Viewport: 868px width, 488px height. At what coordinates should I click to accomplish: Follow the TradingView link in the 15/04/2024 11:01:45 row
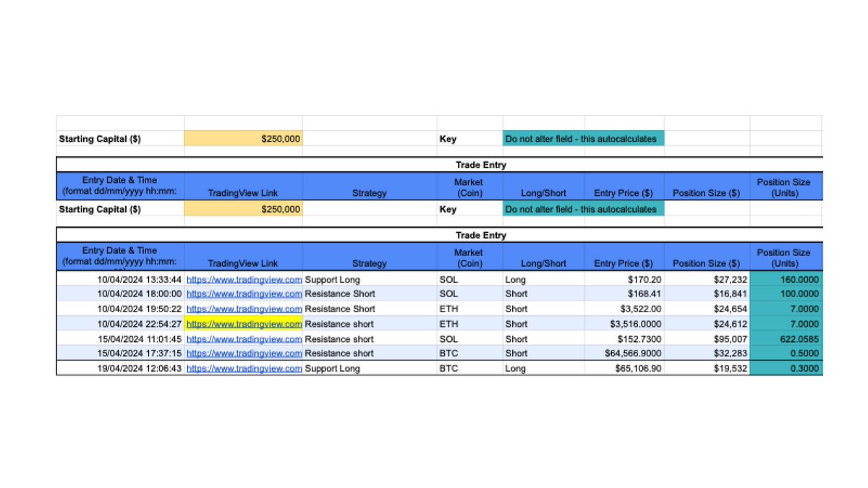click(244, 339)
